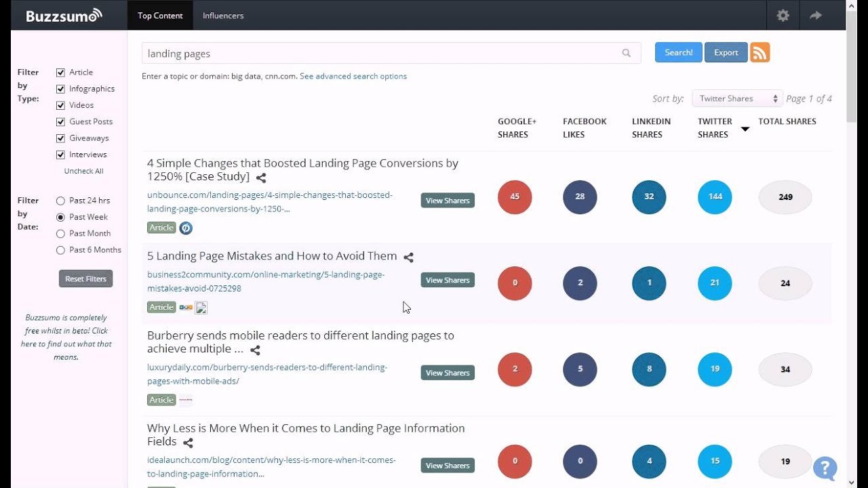Open 5 Landing Page Mistakes article title
868x488 pixels.
point(272,256)
